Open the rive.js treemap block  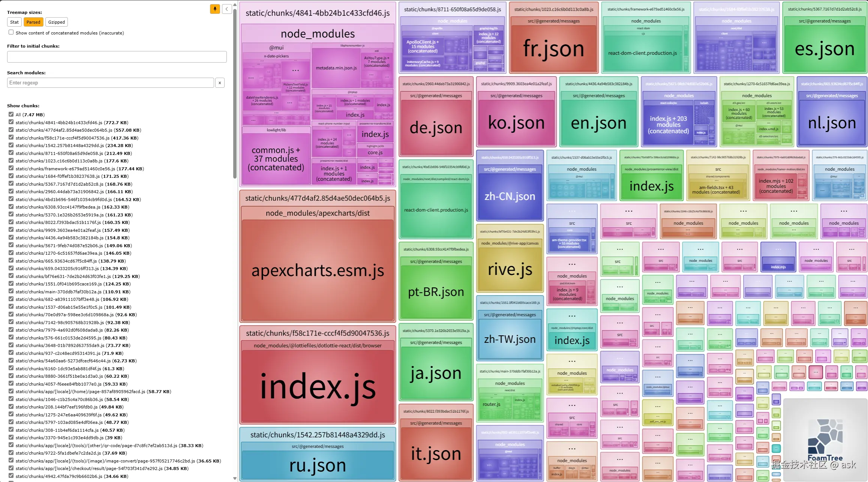click(x=510, y=269)
